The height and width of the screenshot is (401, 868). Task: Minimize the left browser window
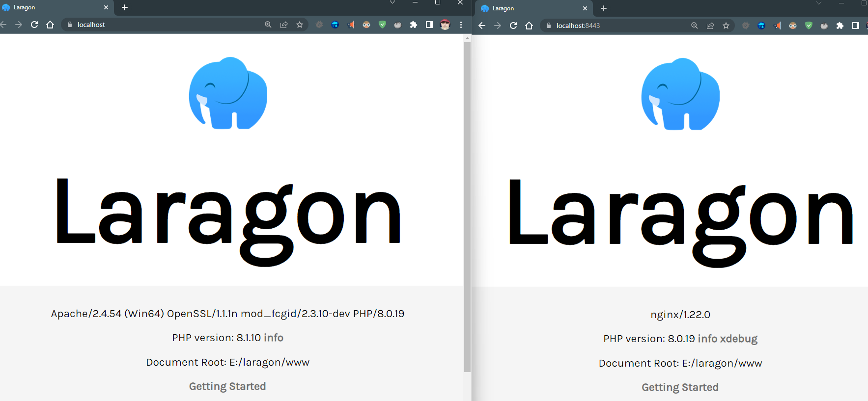point(415,2)
